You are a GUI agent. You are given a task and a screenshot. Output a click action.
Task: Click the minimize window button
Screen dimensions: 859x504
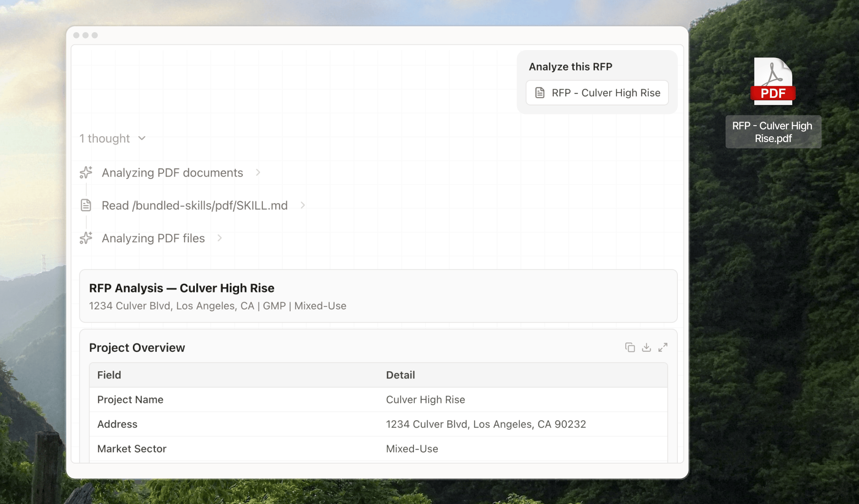pos(86,35)
